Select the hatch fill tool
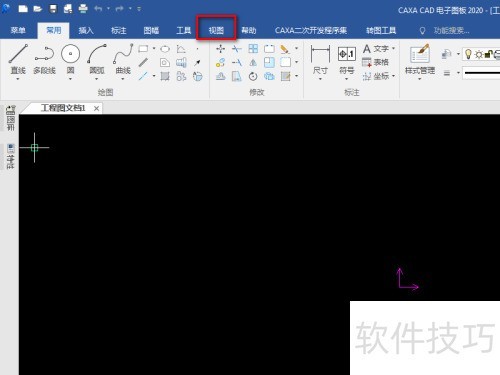Image resolution: width=500 pixels, height=375 pixels. click(165, 76)
